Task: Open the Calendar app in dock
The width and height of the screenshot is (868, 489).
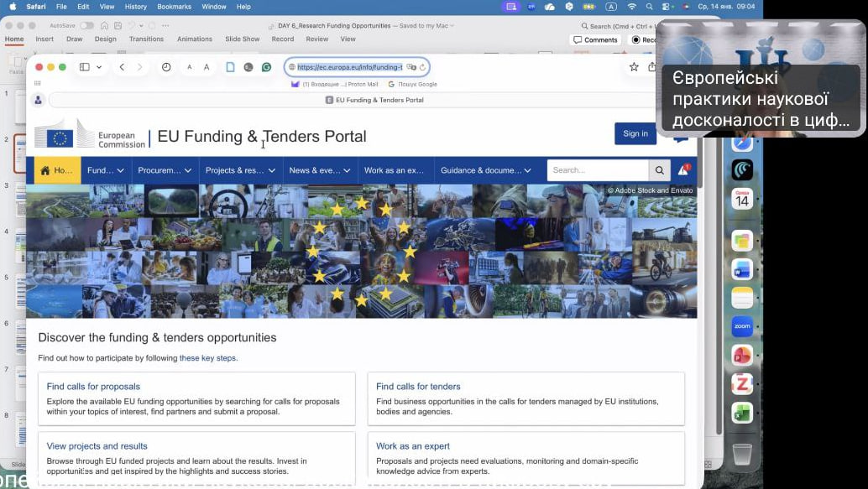Action: (x=742, y=199)
